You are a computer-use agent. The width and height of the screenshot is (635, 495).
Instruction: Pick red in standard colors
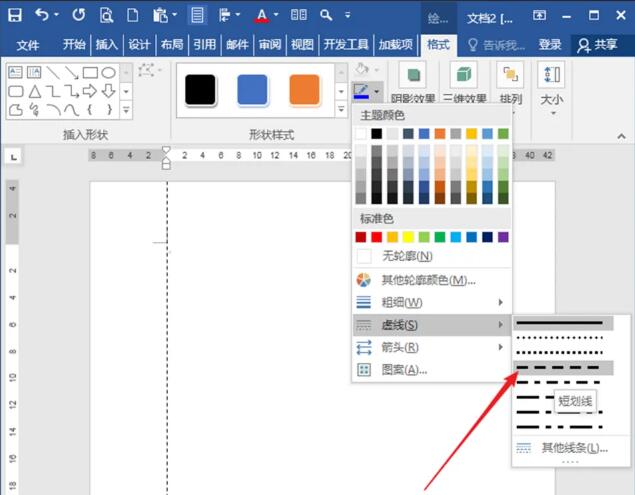[x=377, y=237]
